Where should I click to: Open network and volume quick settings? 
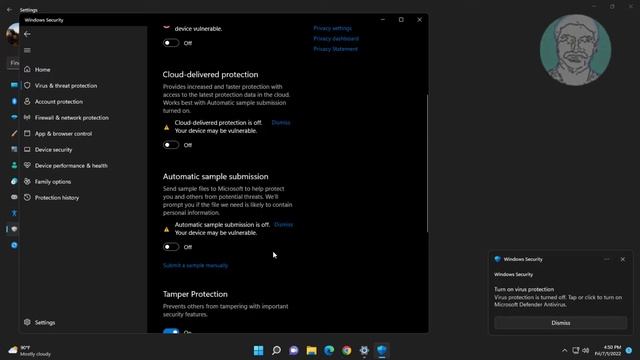[x=580, y=351]
